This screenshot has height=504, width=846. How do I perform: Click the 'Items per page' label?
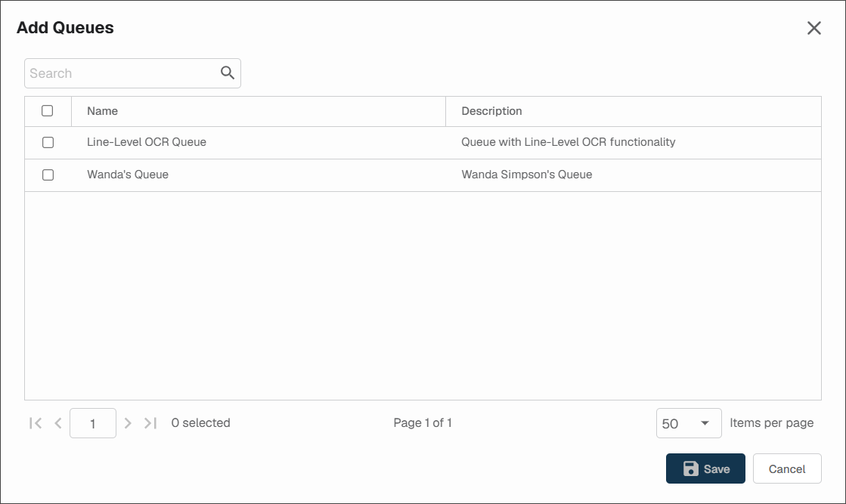pos(772,423)
